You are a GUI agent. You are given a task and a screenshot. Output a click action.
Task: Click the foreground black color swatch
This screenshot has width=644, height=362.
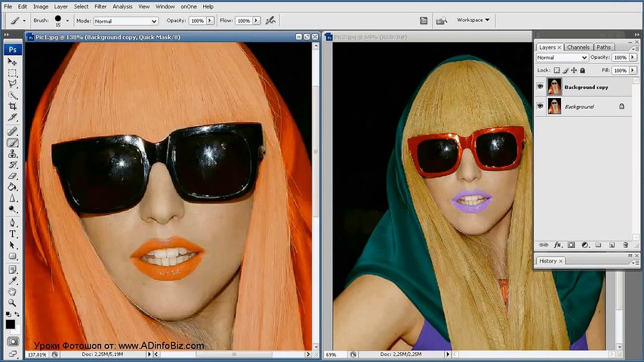[11, 324]
